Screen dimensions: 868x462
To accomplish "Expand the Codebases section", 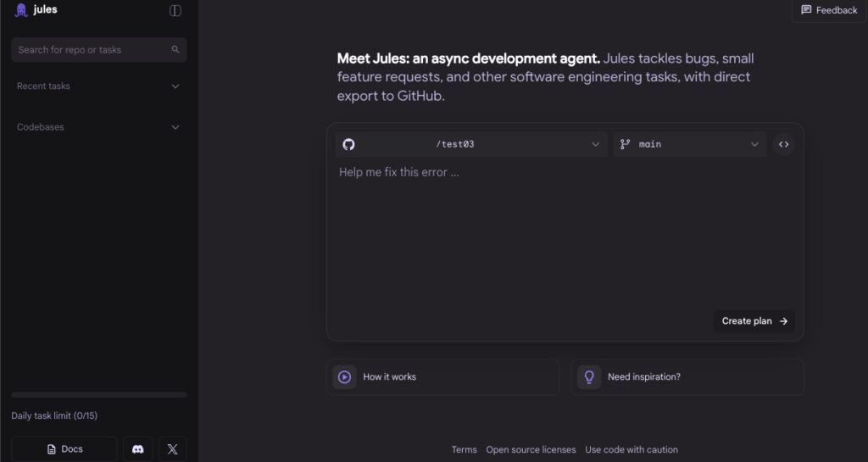I will 98,127.
